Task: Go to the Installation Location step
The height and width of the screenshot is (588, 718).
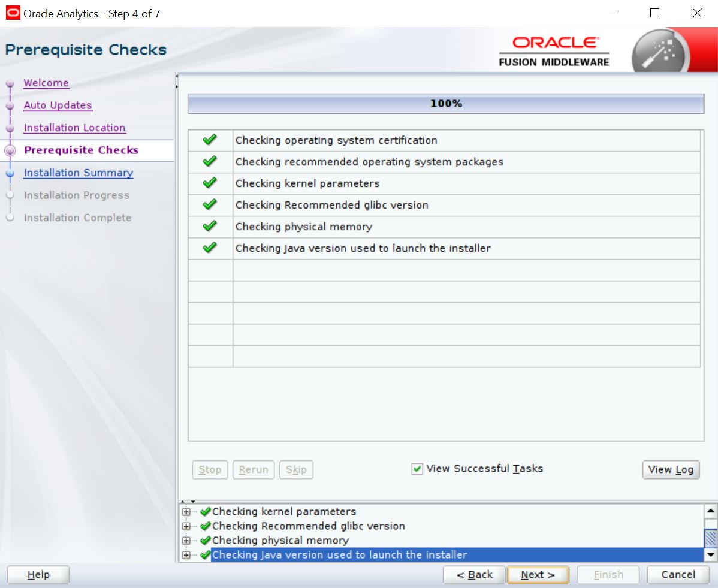Action: pyautogui.click(x=75, y=128)
